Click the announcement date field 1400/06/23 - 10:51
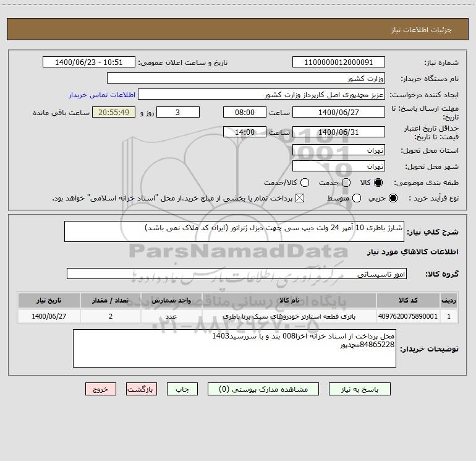The height and width of the screenshot is (461, 476). click(x=88, y=62)
